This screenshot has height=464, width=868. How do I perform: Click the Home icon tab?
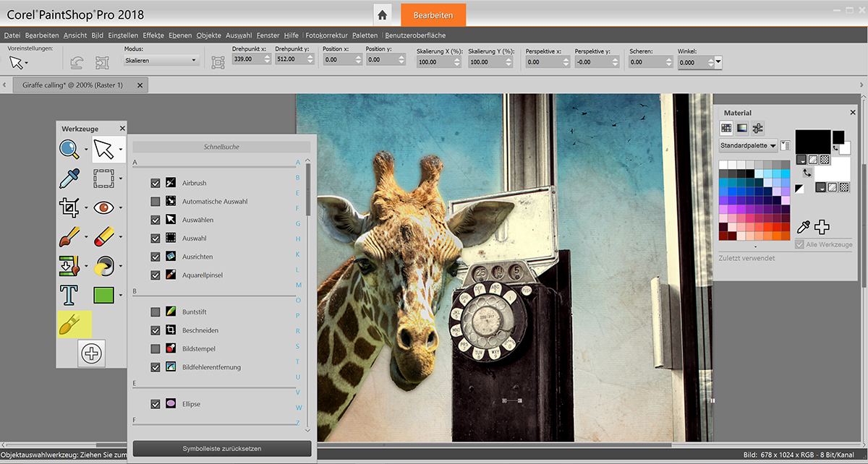point(383,15)
